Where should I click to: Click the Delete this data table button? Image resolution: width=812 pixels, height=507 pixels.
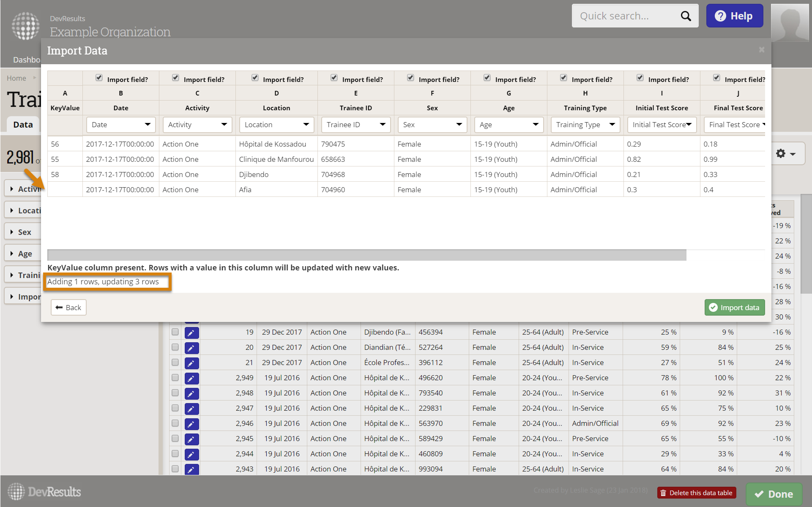[x=697, y=493]
